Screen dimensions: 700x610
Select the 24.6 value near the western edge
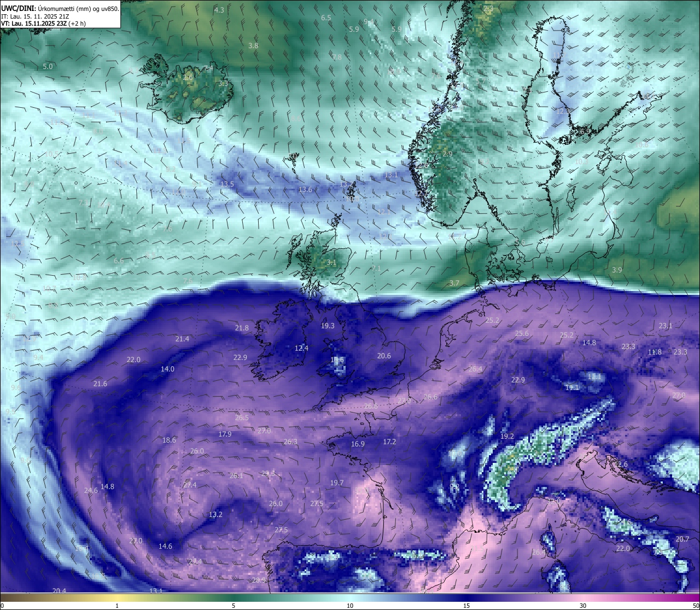pos(91,490)
